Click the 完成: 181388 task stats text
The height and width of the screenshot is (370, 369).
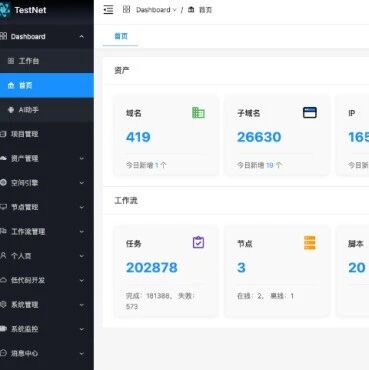(161, 301)
